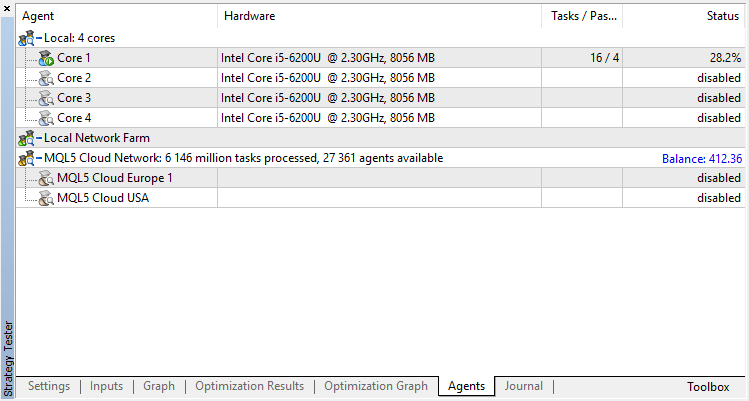Click the Core 4 agent icon
The height and width of the screenshot is (401, 749).
pos(46,118)
